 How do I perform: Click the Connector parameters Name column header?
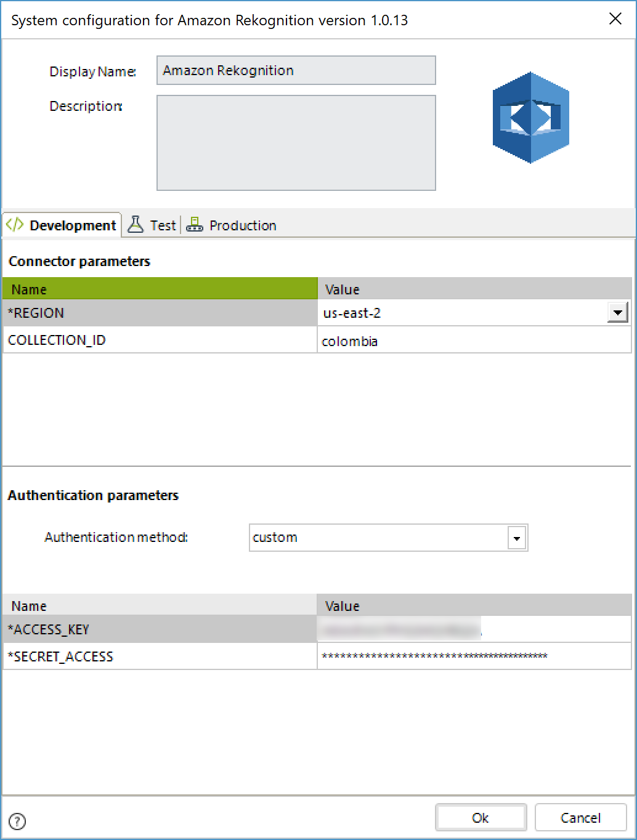[x=160, y=289]
